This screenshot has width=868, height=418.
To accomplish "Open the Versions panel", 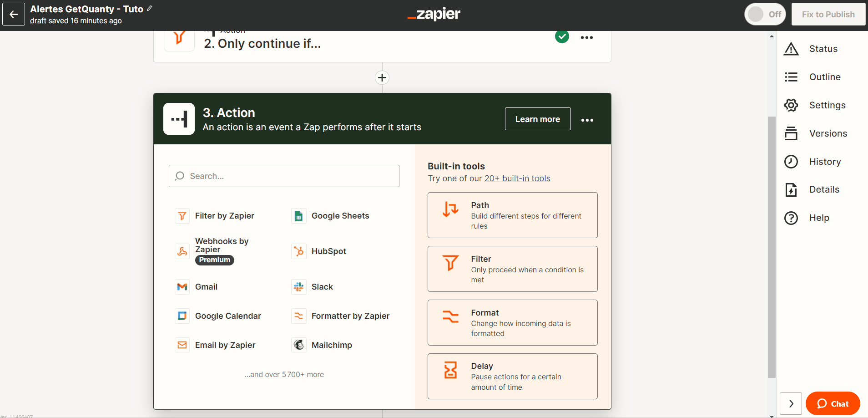I will (816, 133).
